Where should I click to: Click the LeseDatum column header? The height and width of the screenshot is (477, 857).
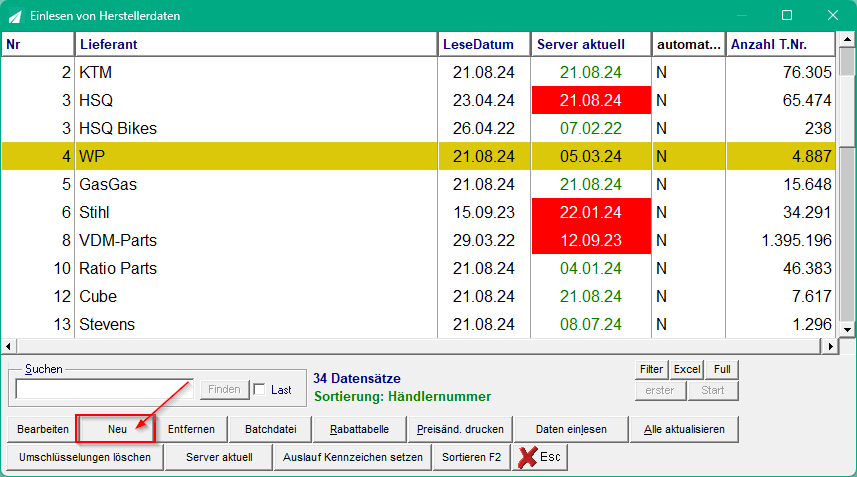pyautogui.click(x=484, y=44)
